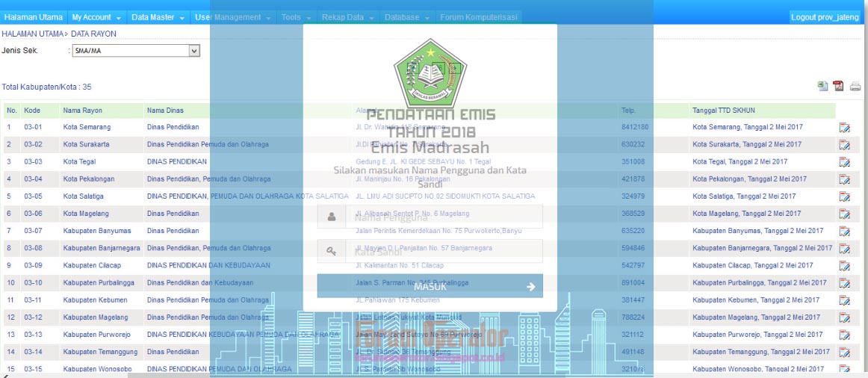Click the Total Kabupaten/Kota : 35 text

tap(46, 87)
